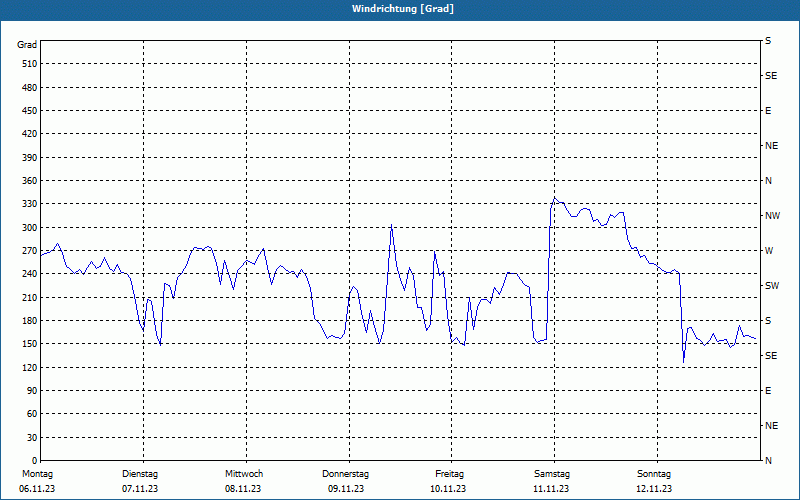800x500 pixels.
Task: Select the Mittwoch day label
Action: tap(244, 474)
